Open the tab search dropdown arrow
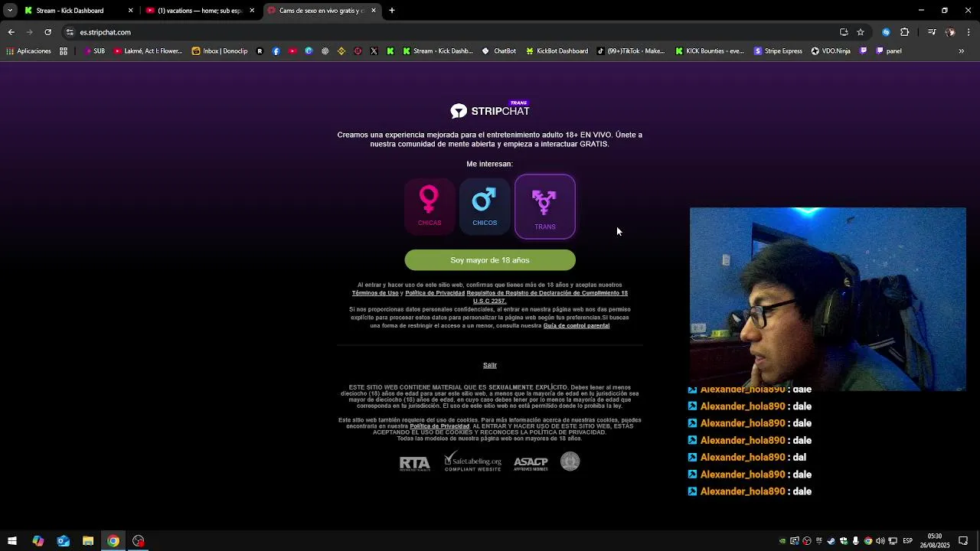The height and width of the screenshot is (551, 980). pos(10,11)
